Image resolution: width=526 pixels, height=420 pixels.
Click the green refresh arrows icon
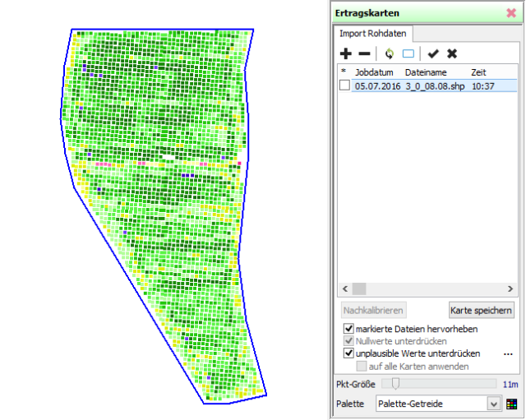389,54
